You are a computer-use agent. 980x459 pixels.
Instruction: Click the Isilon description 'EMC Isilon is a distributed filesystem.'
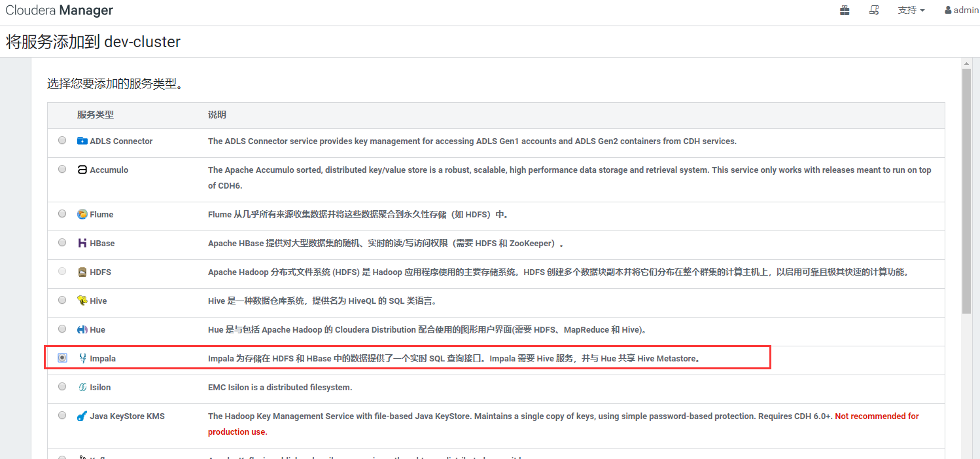[280, 388]
